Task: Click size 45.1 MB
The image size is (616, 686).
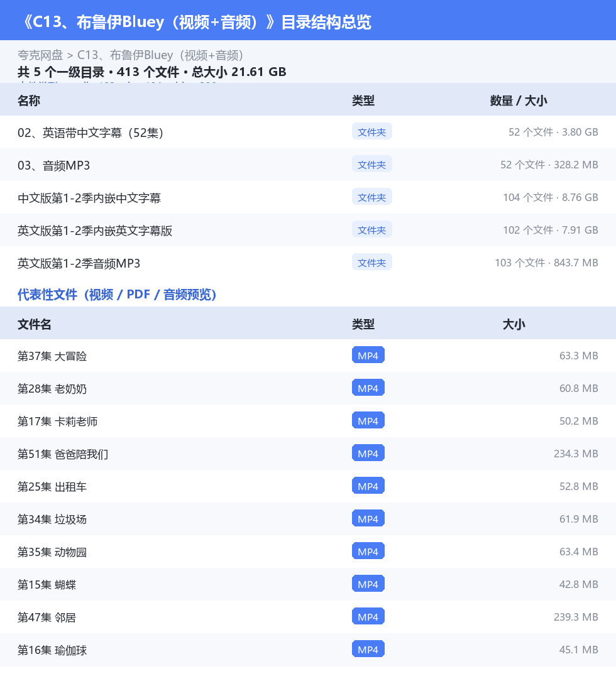Action: (579, 650)
